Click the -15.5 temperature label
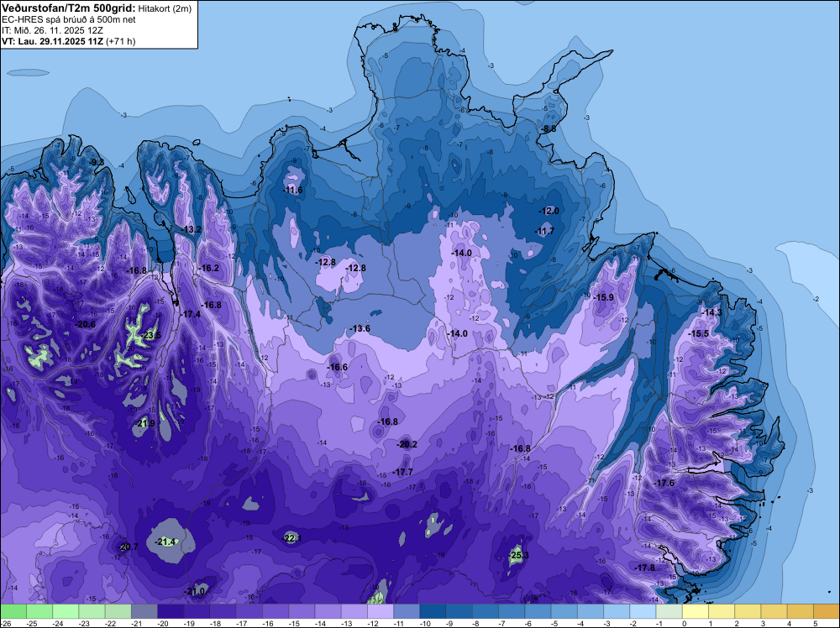This screenshot has height=628, width=840. pos(699,333)
